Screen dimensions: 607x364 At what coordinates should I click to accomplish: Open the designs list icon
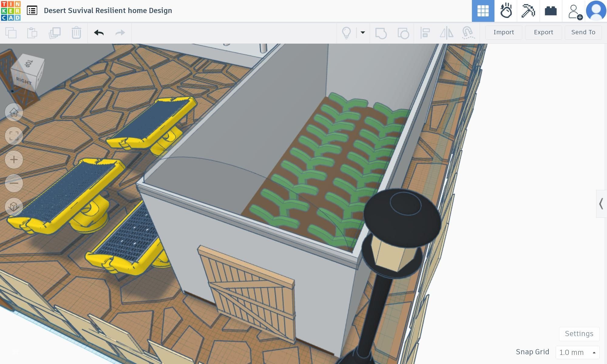32,11
